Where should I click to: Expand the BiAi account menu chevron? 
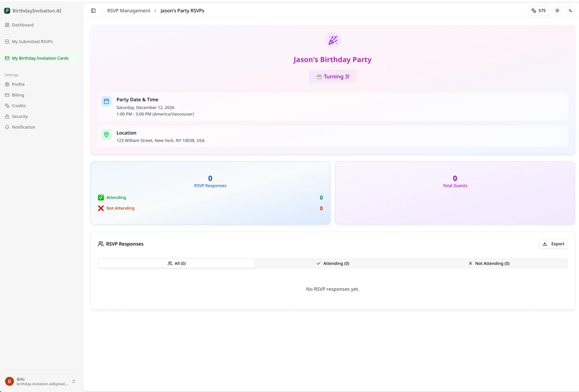tap(74, 381)
